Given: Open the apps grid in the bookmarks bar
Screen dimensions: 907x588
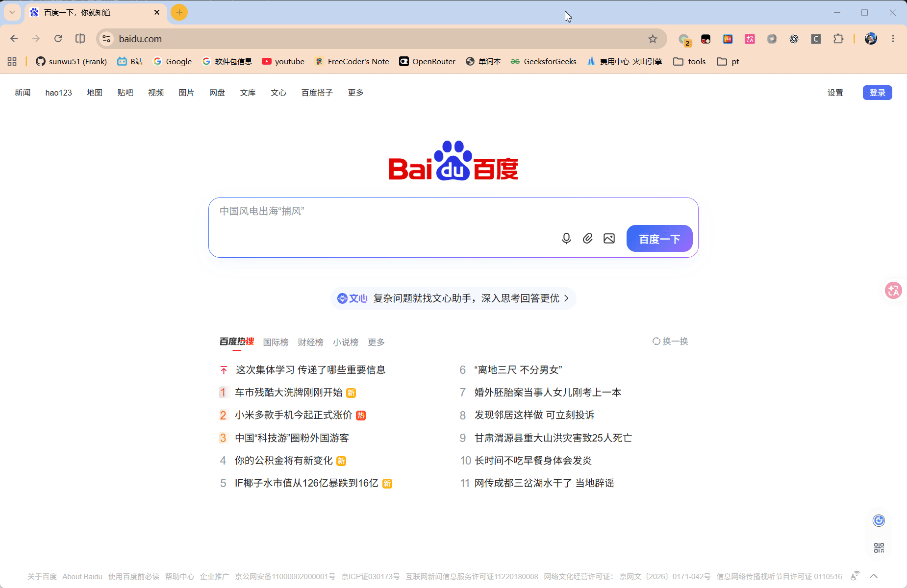Looking at the screenshot, I should (12, 61).
